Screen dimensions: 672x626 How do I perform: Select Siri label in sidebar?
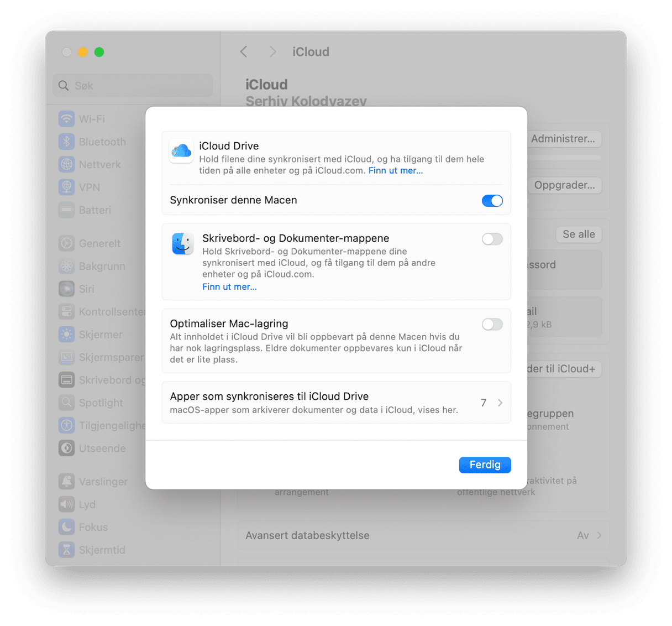[87, 289]
